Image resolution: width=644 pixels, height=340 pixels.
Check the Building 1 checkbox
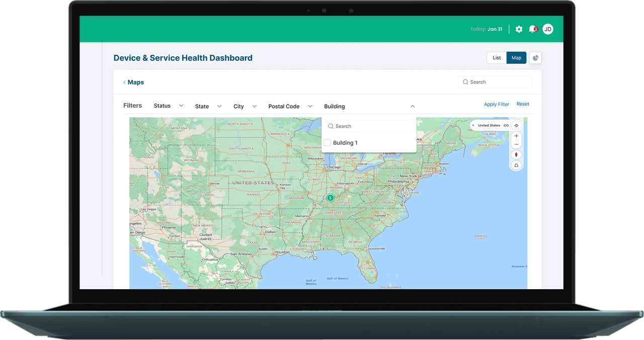point(327,143)
